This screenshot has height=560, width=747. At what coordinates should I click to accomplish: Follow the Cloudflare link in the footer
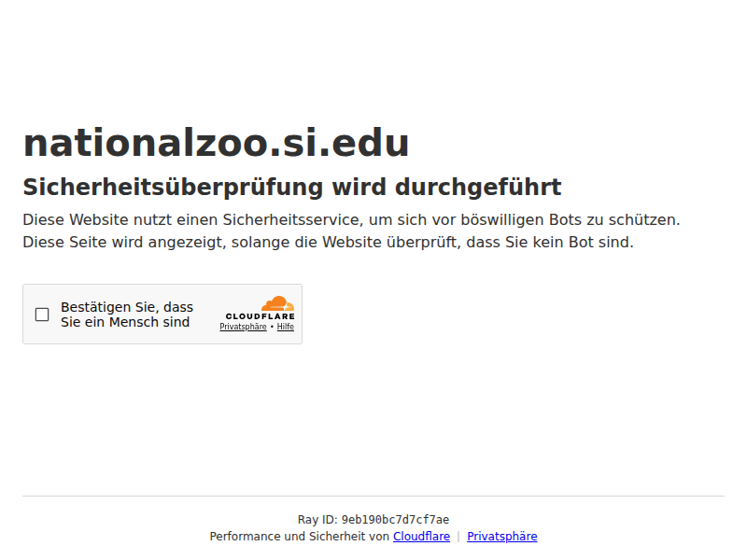click(421, 537)
